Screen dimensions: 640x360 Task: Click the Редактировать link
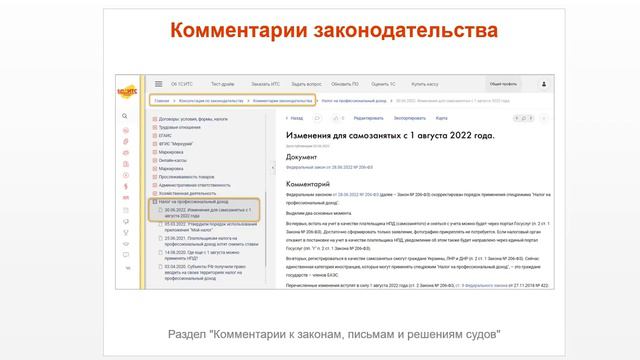pyautogui.click(x=369, y=118)
